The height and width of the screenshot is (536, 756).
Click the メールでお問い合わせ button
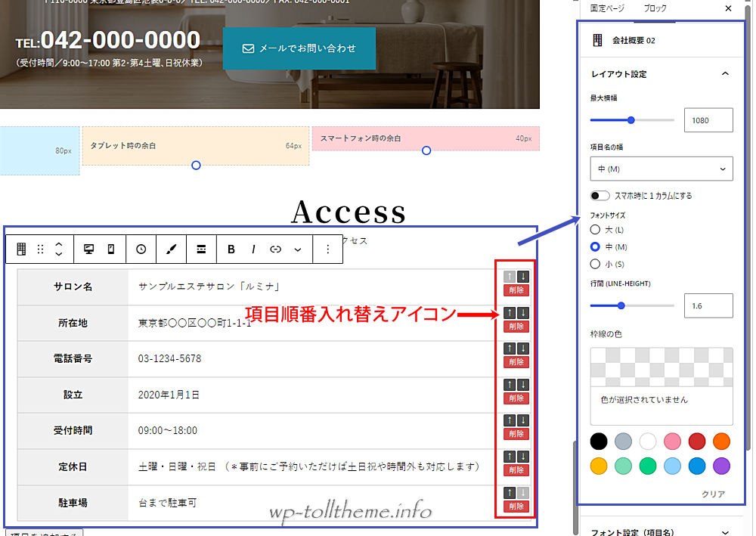pyautogui.click(x=299, y=48)
